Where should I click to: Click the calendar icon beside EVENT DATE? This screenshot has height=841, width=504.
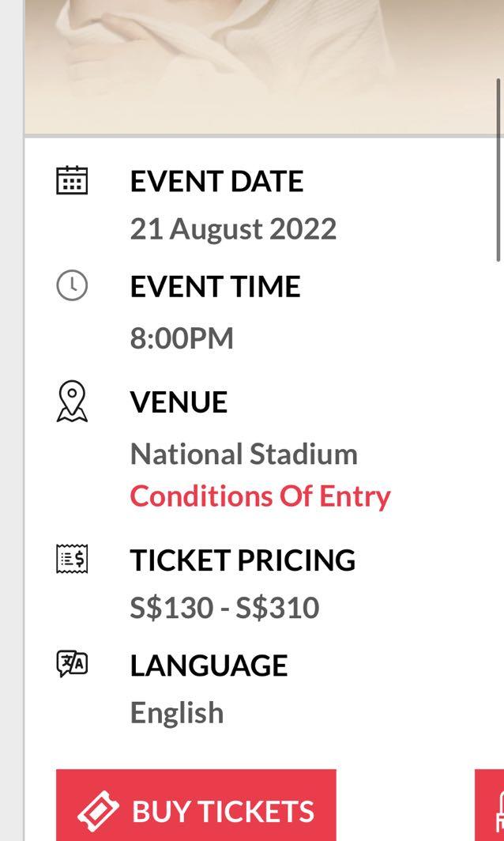pos(72,181)
